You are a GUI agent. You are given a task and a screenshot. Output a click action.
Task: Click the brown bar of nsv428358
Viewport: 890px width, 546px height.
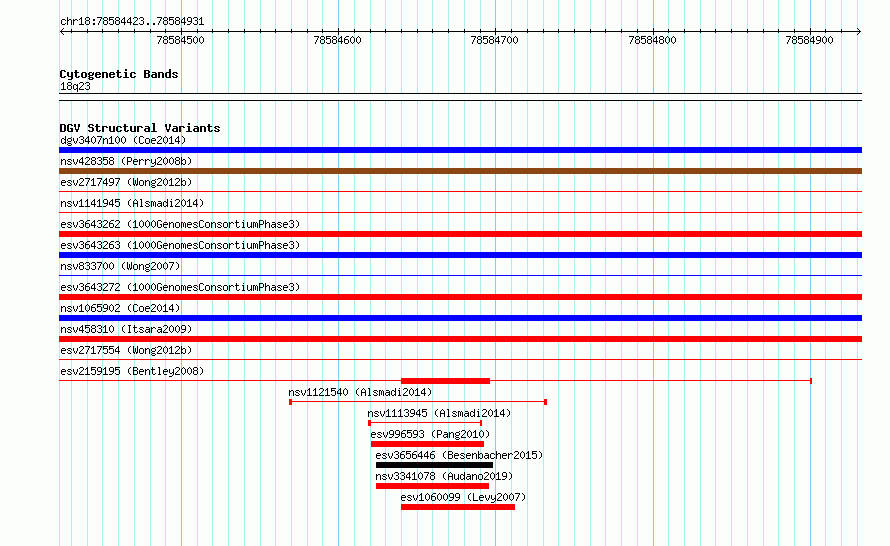(x=460, y=171)
